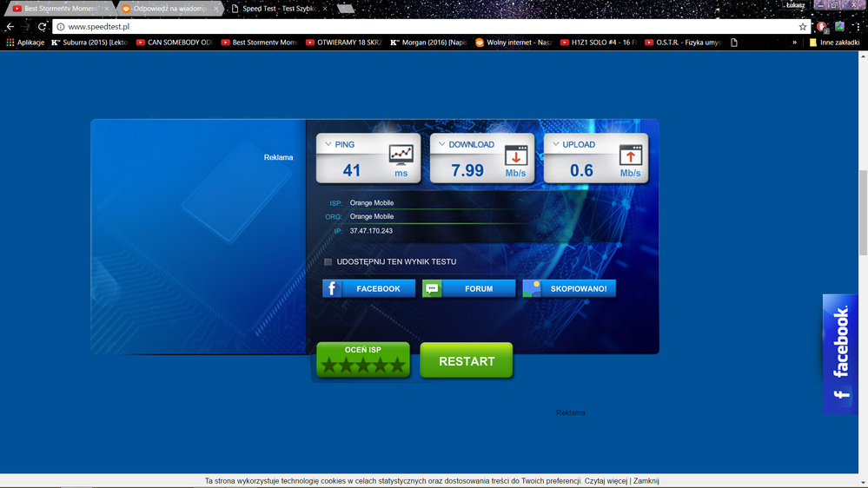Open the green extension icon
Image resolution: width=868 pixels, height=488 pixels.
pyautogui.click(x=840, y=26)
